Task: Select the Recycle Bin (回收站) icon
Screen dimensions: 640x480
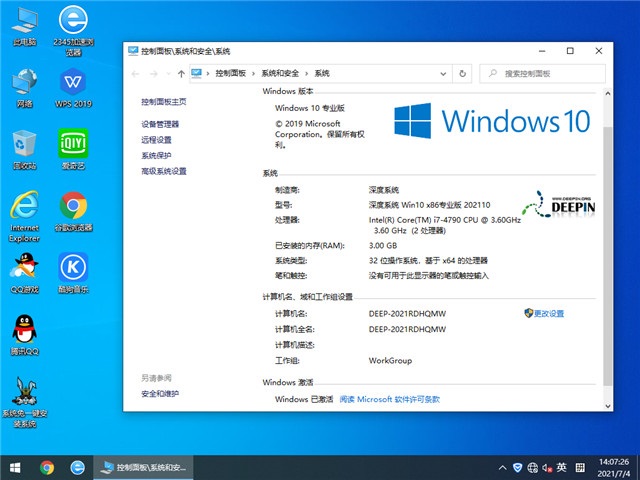Action: [x=24, y=146]
